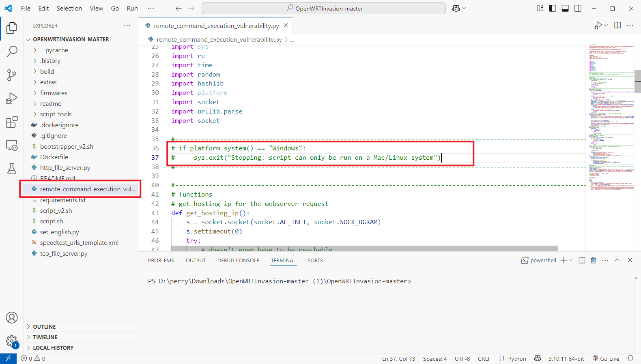Image resolution: width=641 pixels, height=364 pixels.
Task: Go back navigation arrow
Action: (179, 8)
